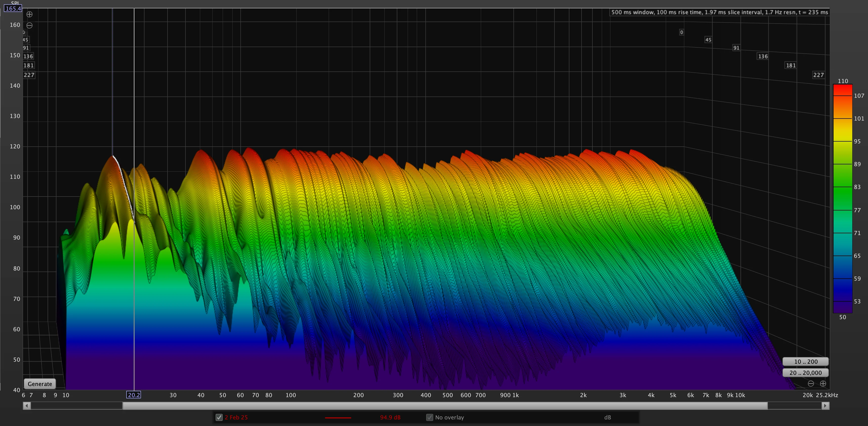
Task: Click the 20.2 frequency cursor label
Action: [x=134, y=395]
